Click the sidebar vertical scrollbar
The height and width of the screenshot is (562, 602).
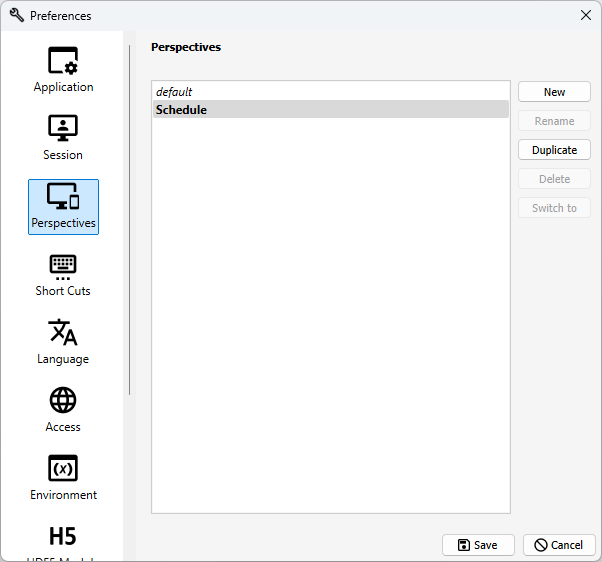(130, 220)
